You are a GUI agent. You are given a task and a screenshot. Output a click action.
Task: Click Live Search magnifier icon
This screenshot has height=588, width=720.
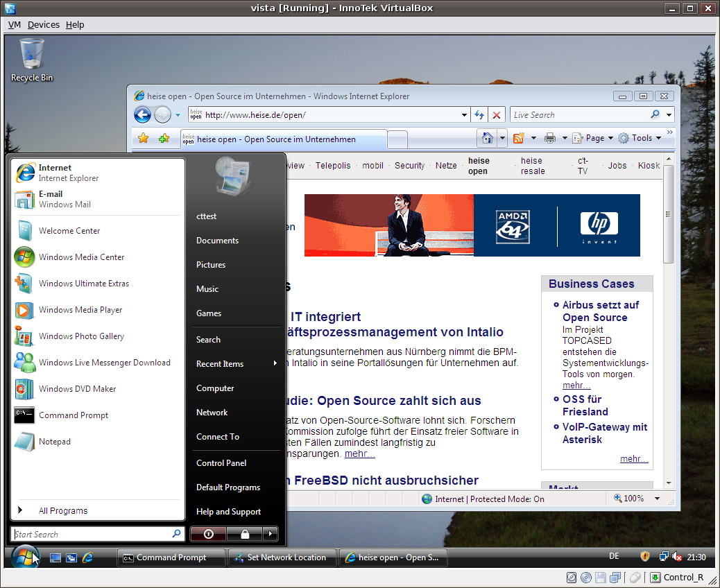[655, 114]
